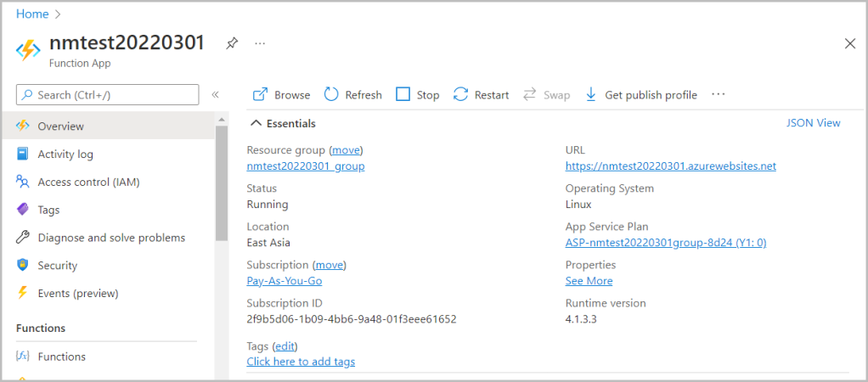Screen dimensions: 868x382
Task: Open the azurewebsites.net URL link
Action: [670, 166]
